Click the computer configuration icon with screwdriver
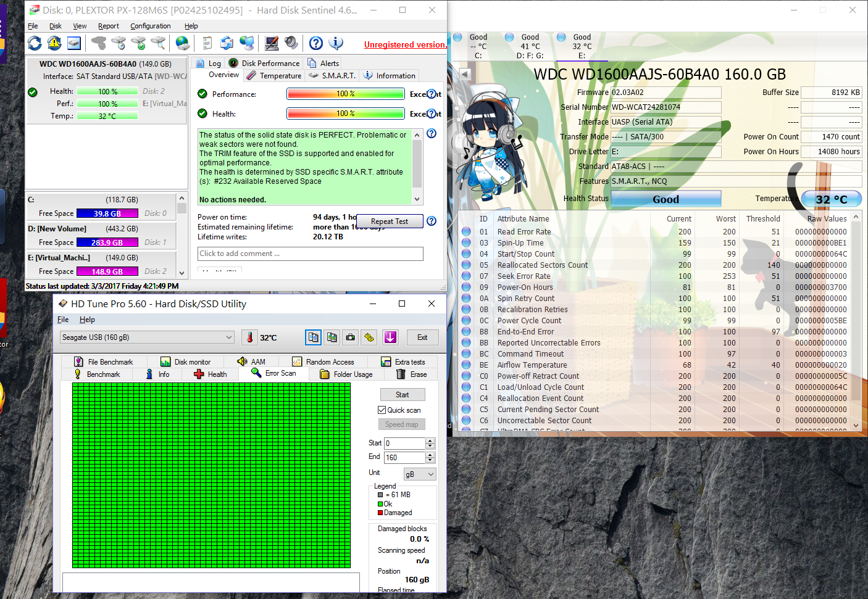The height and width of the screenshot is (599, 868). [272, 43]
